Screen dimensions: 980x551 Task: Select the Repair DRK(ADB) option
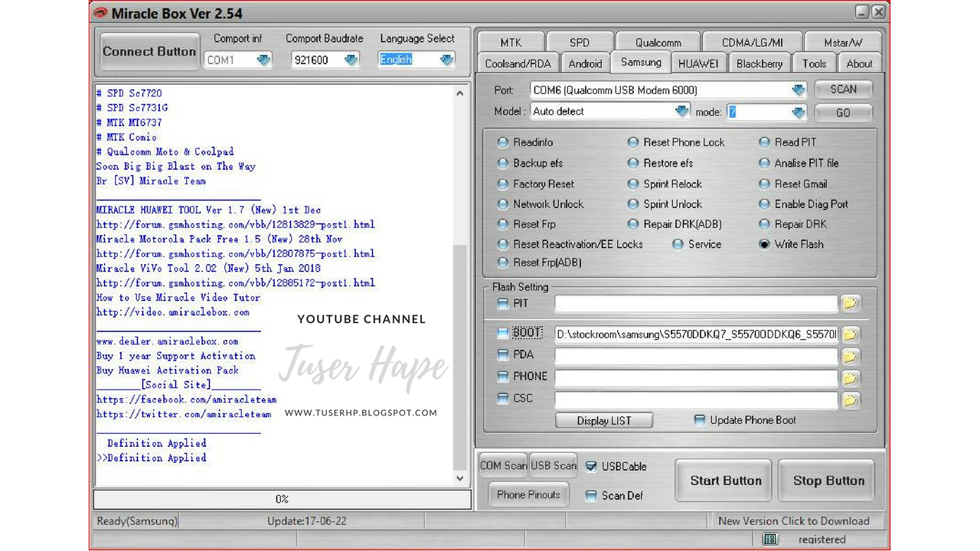coord(633,224)
